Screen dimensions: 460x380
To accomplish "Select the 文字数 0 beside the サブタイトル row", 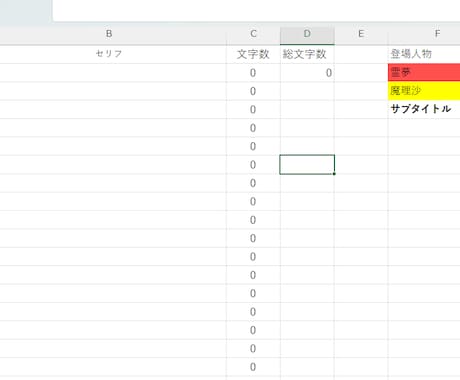I will pyautogui.click(x=253, y=109).
